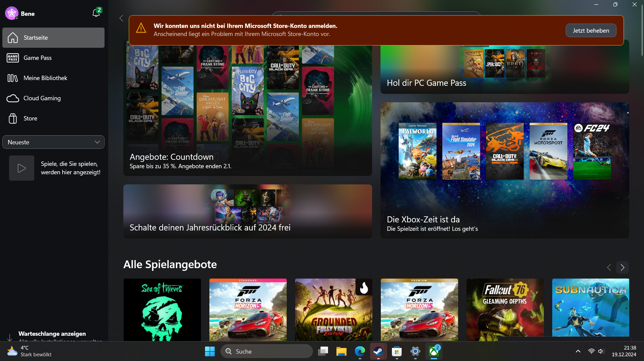Viewport: 644px width, 361px height.
Task: Launch Microsoft Edge from the taskbar
Action: point(360,351)
